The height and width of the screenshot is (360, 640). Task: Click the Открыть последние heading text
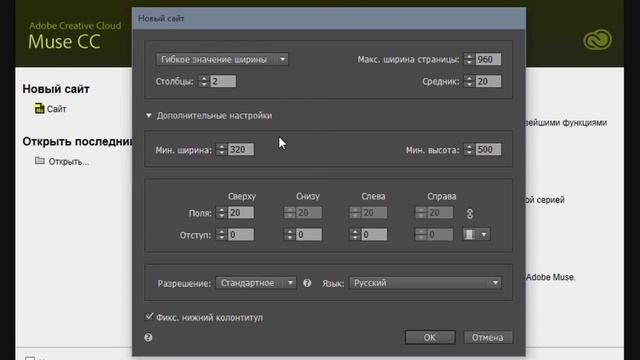point(77,142)
